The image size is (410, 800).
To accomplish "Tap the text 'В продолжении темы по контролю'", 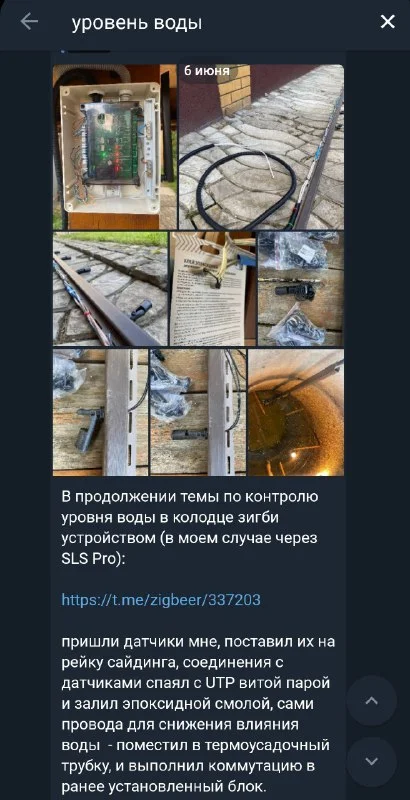I will 190,496.
